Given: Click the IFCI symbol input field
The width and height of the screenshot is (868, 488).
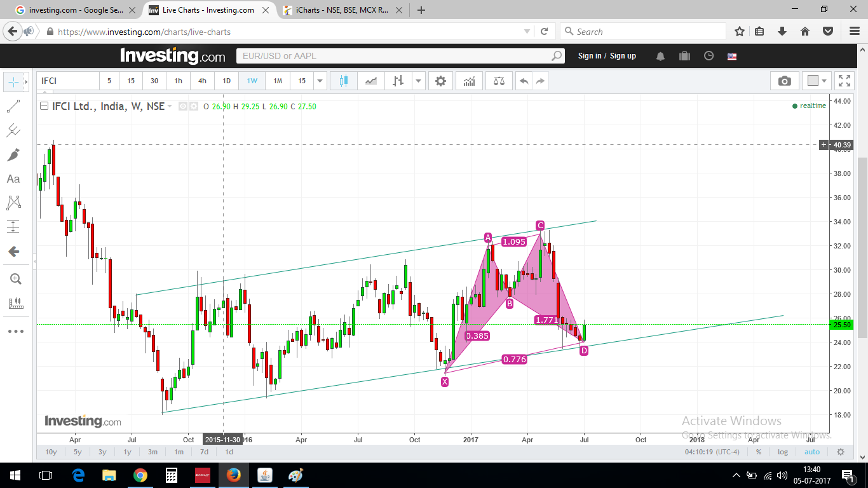Looking at the screenshot, I should (68, 81).
